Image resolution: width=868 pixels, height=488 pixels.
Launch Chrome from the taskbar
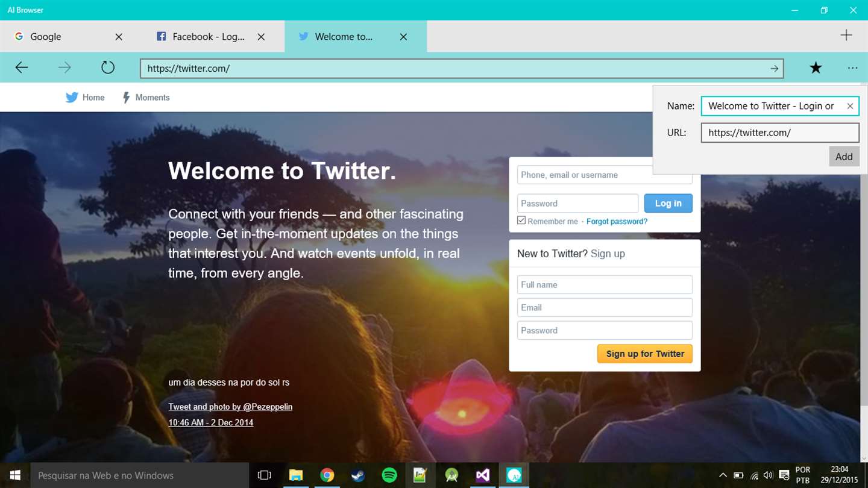coord(327,475)
